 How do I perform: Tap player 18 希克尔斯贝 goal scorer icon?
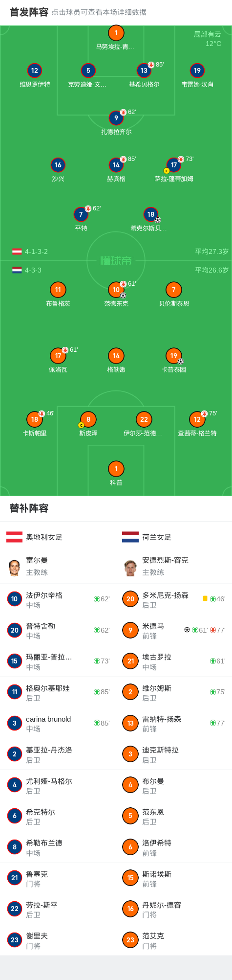point(157,220)
